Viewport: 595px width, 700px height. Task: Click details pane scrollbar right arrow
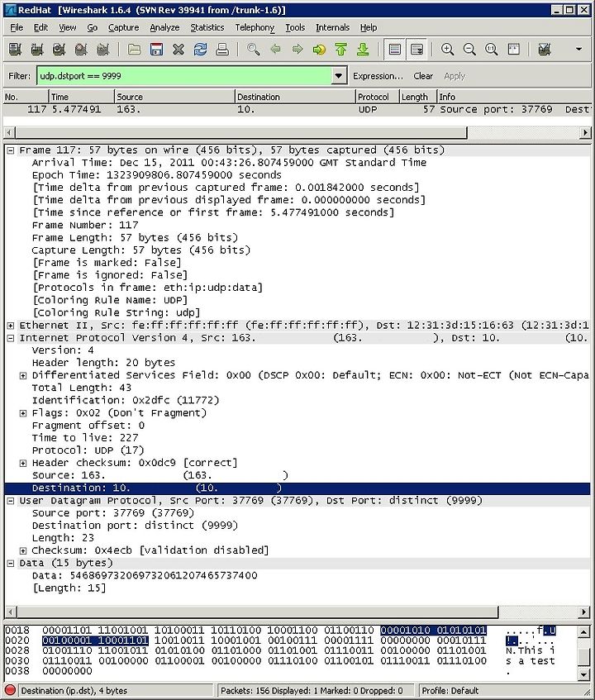click(x=585, y=612)
